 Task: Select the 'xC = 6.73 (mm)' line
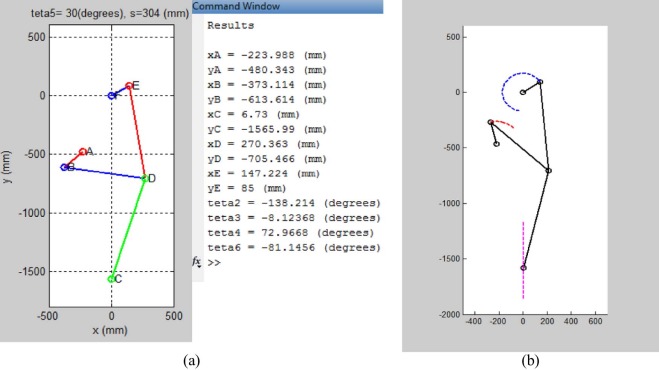[x=253, y=114]
